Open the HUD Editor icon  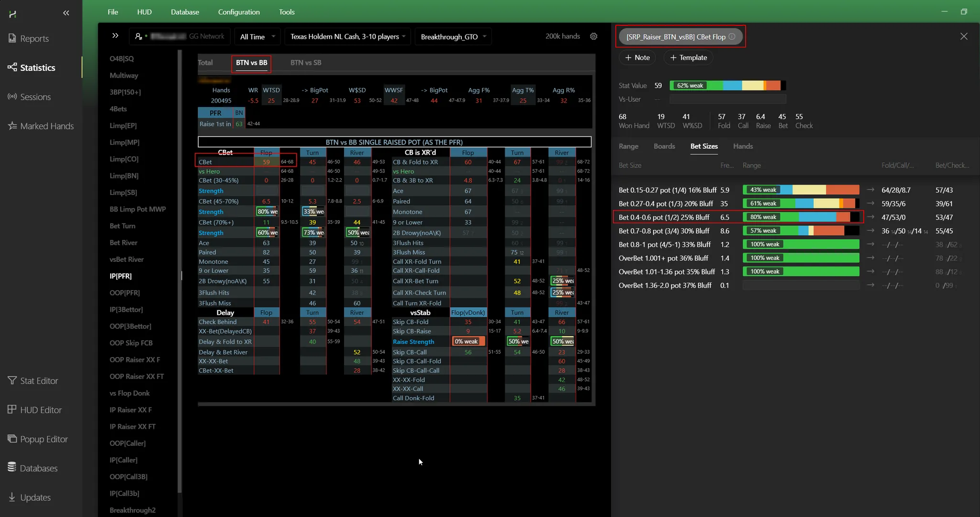12,410
